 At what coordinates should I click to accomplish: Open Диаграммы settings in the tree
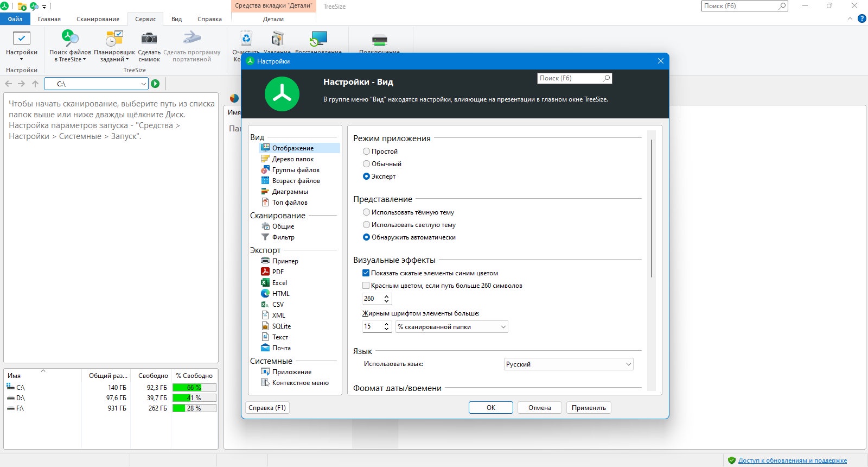[x=290, y=192]
